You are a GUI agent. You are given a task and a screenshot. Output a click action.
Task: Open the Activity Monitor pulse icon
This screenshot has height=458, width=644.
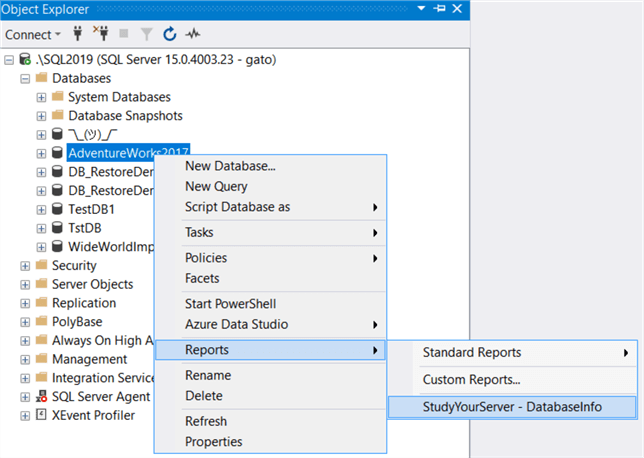(x=192, y=34)
